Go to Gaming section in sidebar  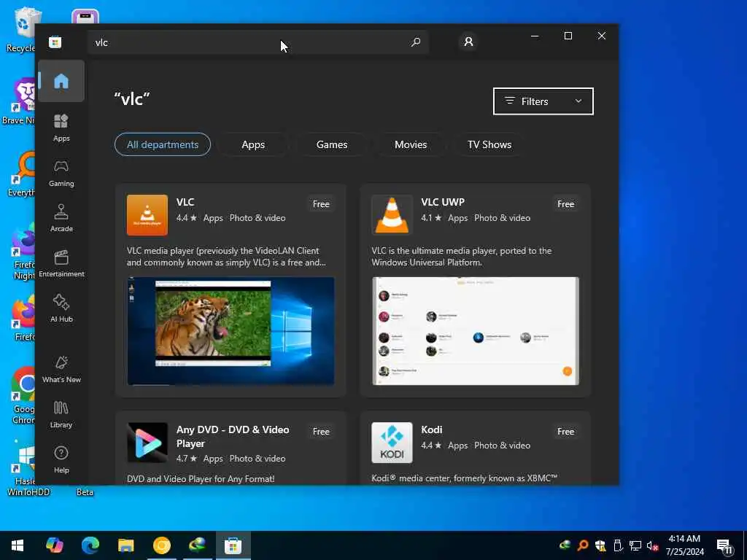(x=61, y=173)
